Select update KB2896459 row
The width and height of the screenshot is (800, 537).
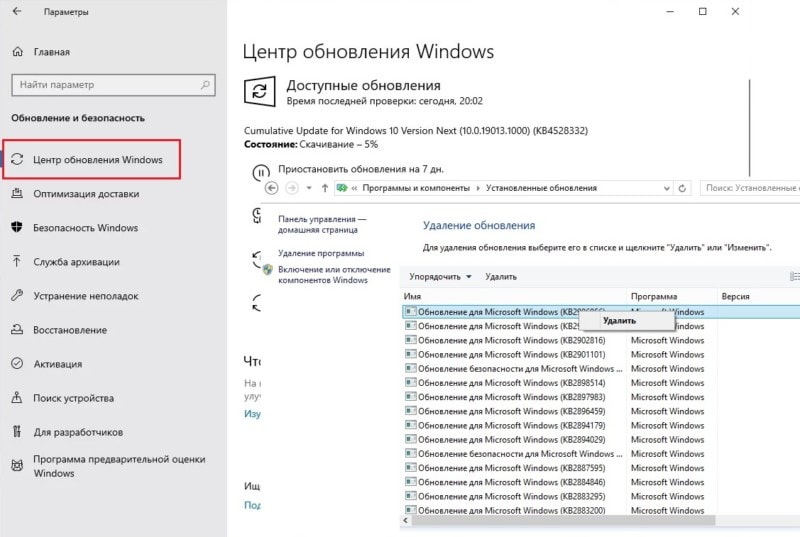(602, 411)
